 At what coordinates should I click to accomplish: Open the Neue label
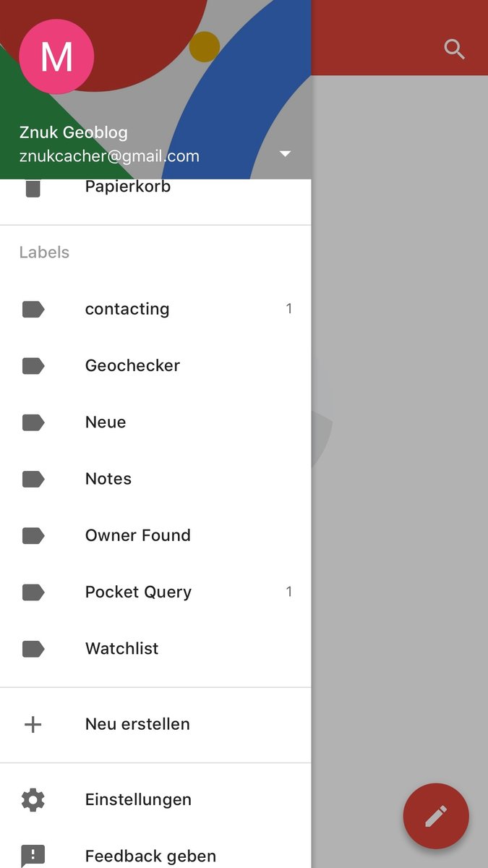click(155, 422)
